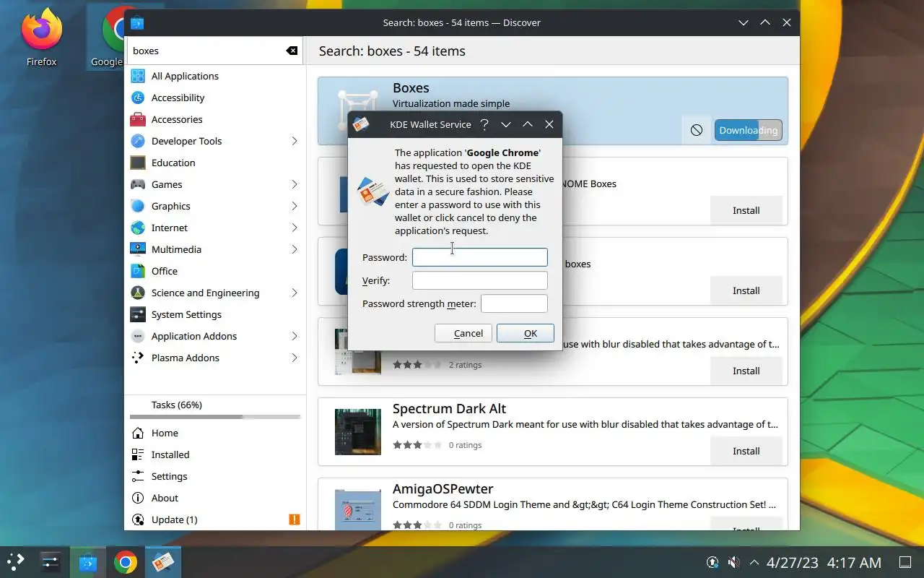The width and height of the screenshot is (924, 578).
Task: Open the Google Chrome desktop shortcut
Action: [107, 38]
